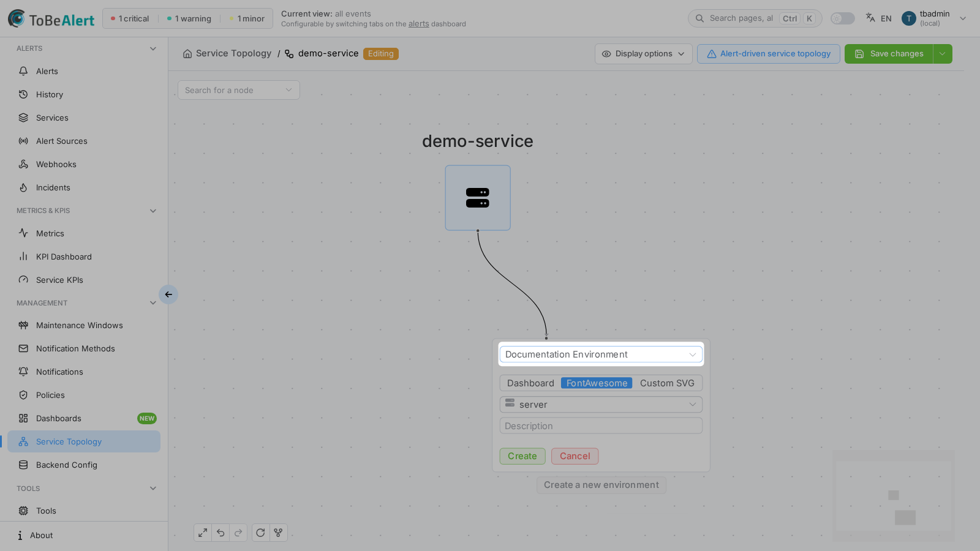Click Create a new environment button
Screen dimensions: 980x551
click(x=601, y=485)
